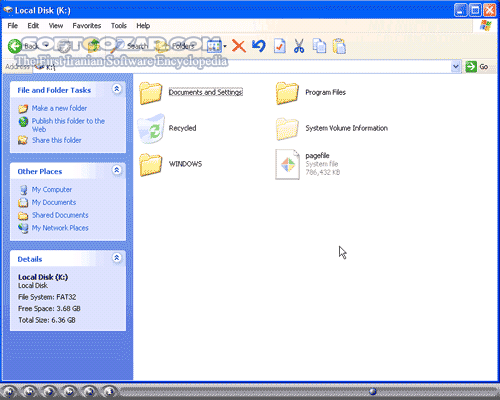Collapse the File and Folder Tasks panel
The height and width of the screenshot is (400, 500).
coord(117,89)
